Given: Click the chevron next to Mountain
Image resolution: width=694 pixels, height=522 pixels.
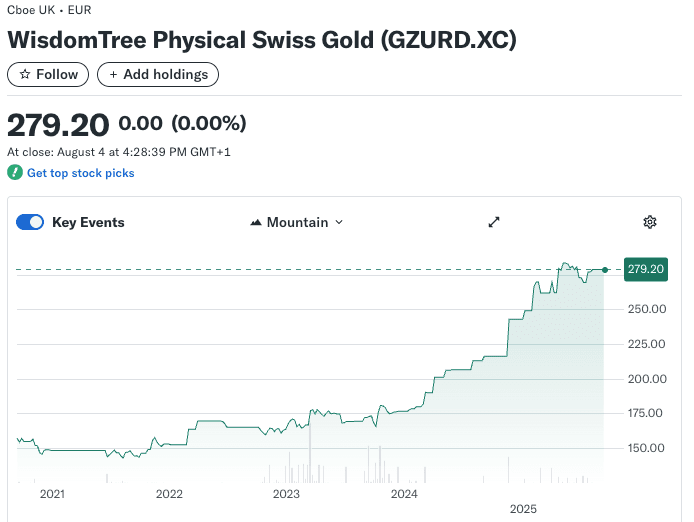Looking at the screenshot, I should point(339,222).
